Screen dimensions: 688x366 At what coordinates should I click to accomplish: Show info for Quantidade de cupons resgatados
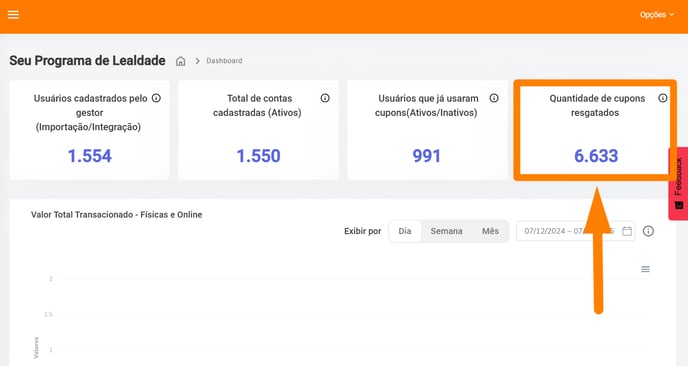point(663,98)
